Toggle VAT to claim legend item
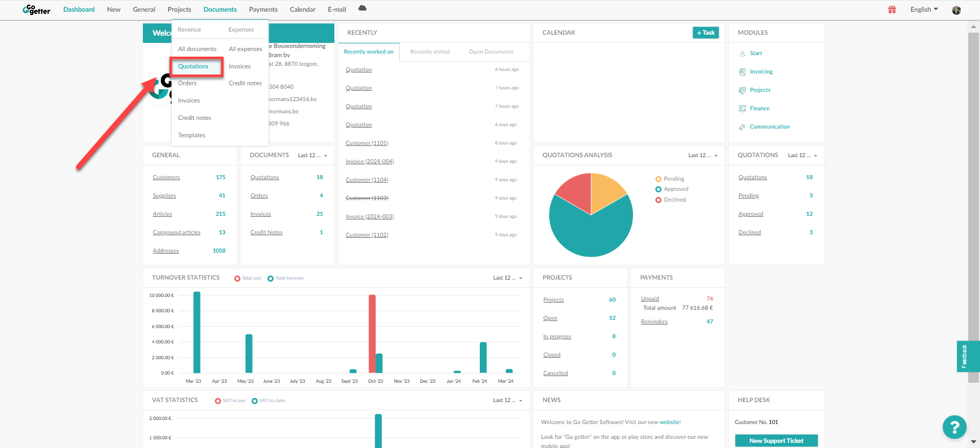Viewport: 980px width, 448px height. pyautogui.click(x=268, y=401)
